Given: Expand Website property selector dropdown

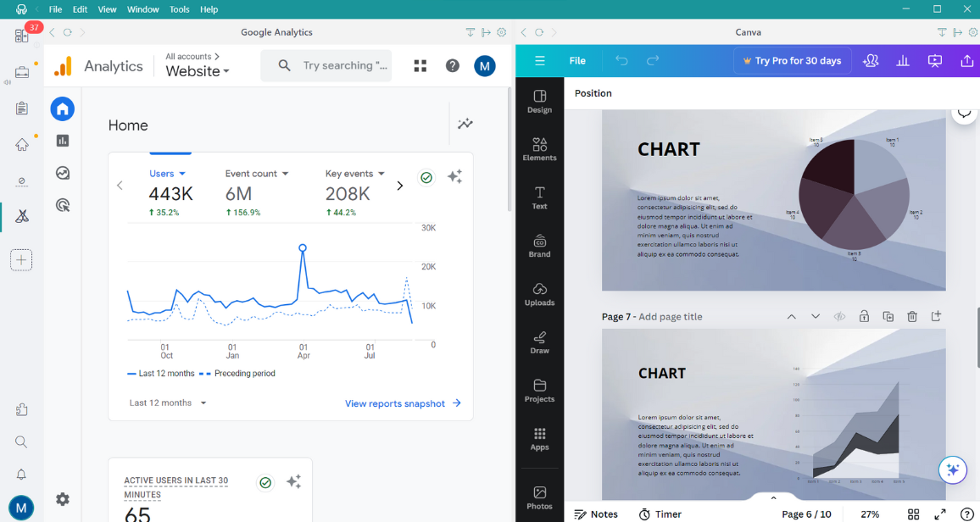Looking at the screenshot, I should tap(198, 71).
